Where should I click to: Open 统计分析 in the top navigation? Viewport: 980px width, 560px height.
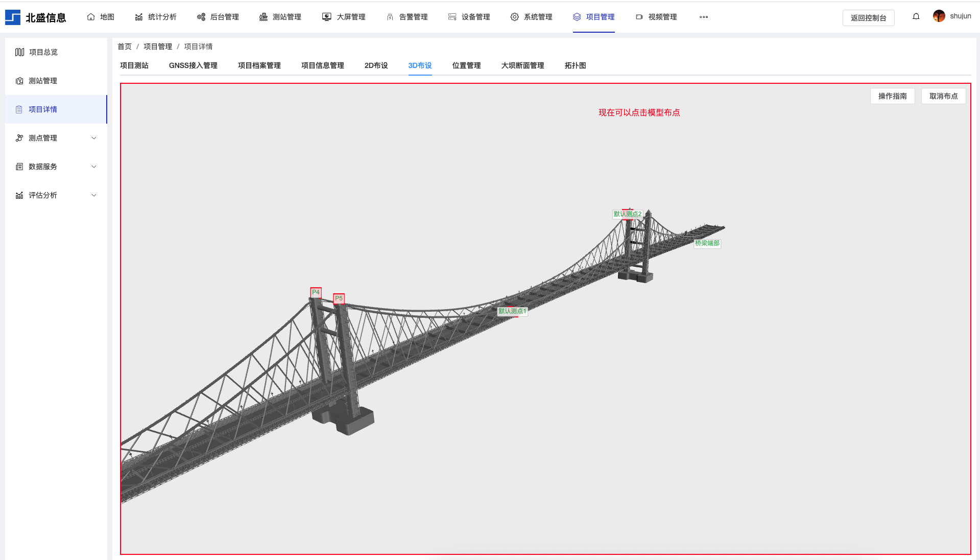coord(156,17)
